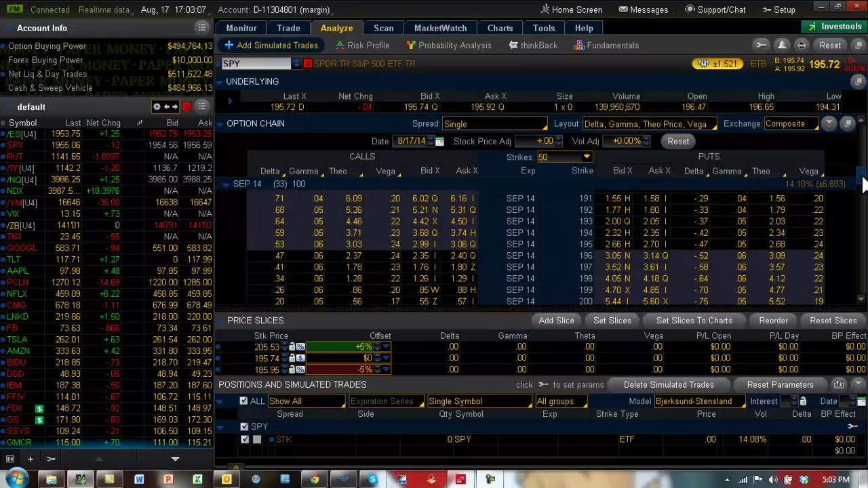Click the lock icon on 205.53 price slice
This screenshot has height=488, width=868.
point(292,346)
